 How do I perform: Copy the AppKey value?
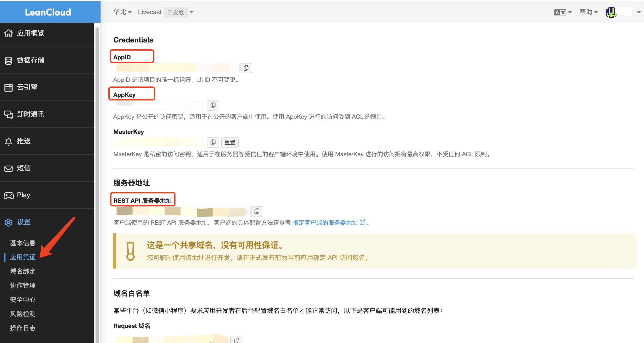pyautogui.click(x=213, y=106)
